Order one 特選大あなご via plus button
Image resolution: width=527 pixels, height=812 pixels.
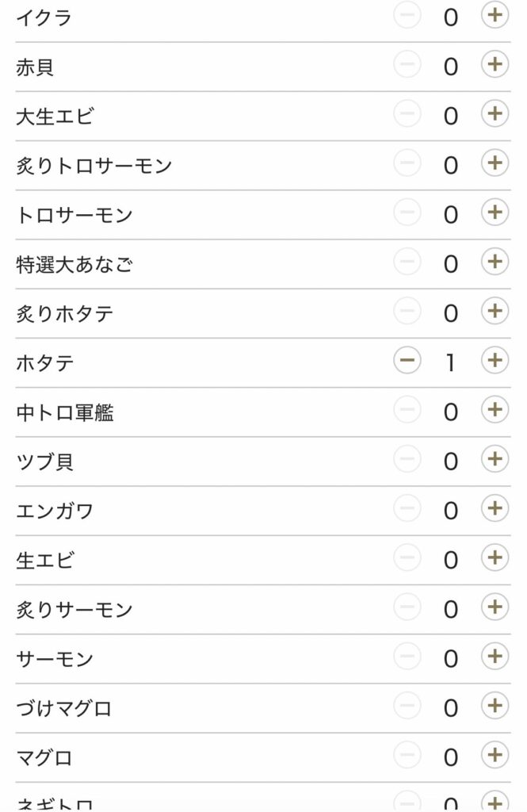pos(495,263)
